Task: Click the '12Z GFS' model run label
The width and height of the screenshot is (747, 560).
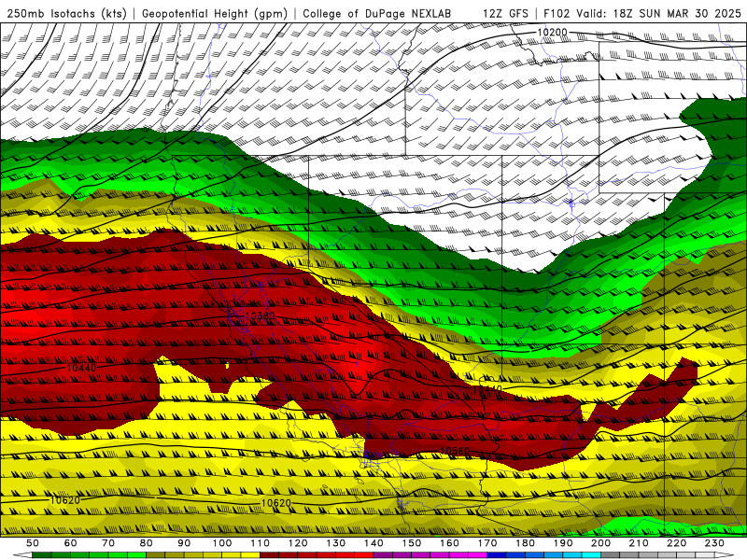Action: [x=505, y=14]
